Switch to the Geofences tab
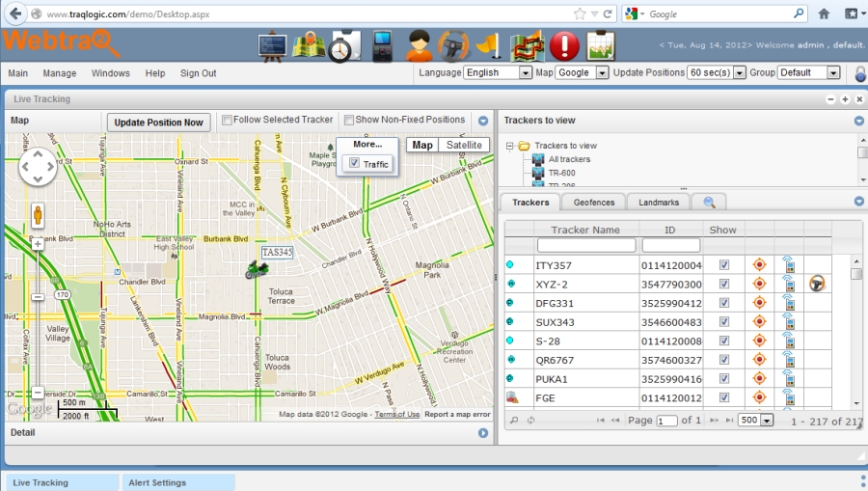 (594, 203)
